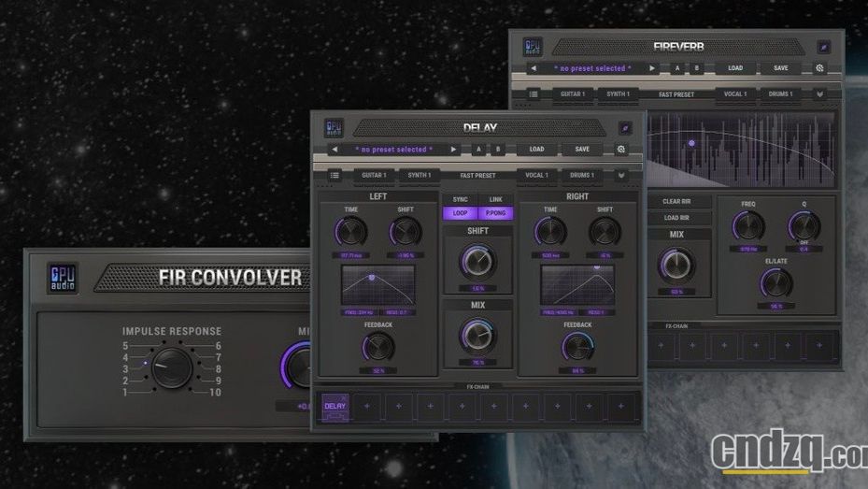Go to previous preset in Delay

(334, 149)
